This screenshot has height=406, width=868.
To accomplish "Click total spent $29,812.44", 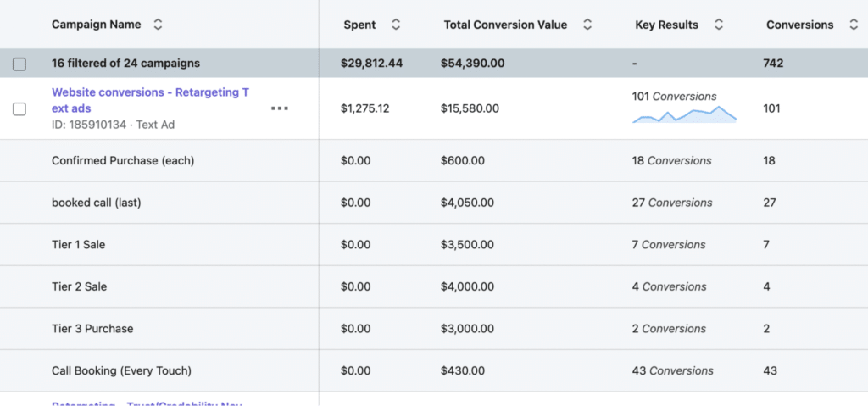I will click(x=371, y=63).
